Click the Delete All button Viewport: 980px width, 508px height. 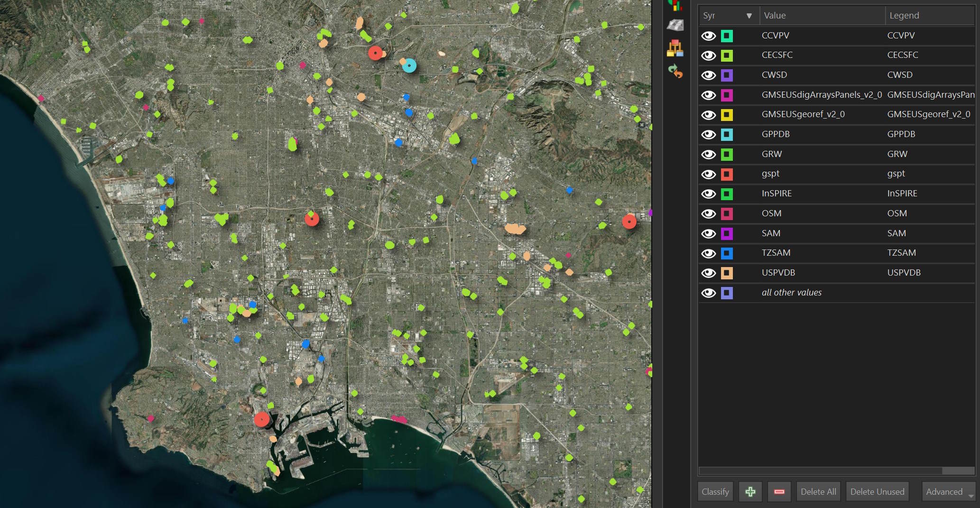tap(818, 492)
